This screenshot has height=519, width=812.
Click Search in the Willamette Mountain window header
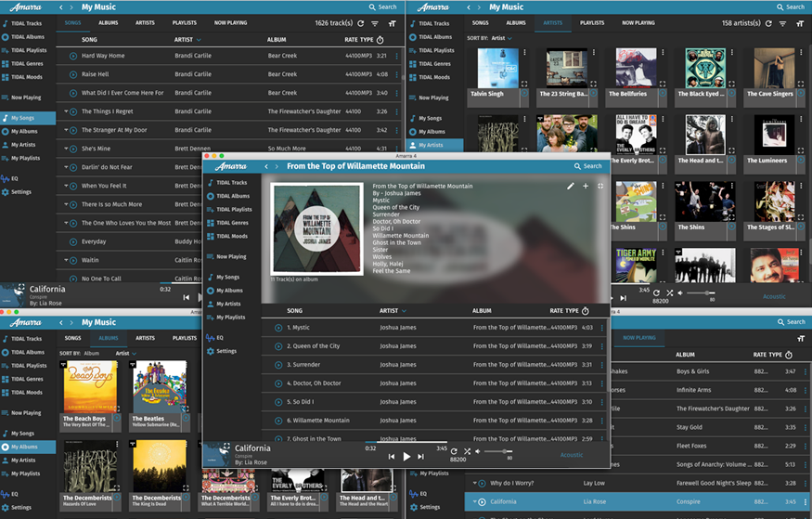pyautogui.click(x=587, y=166)
